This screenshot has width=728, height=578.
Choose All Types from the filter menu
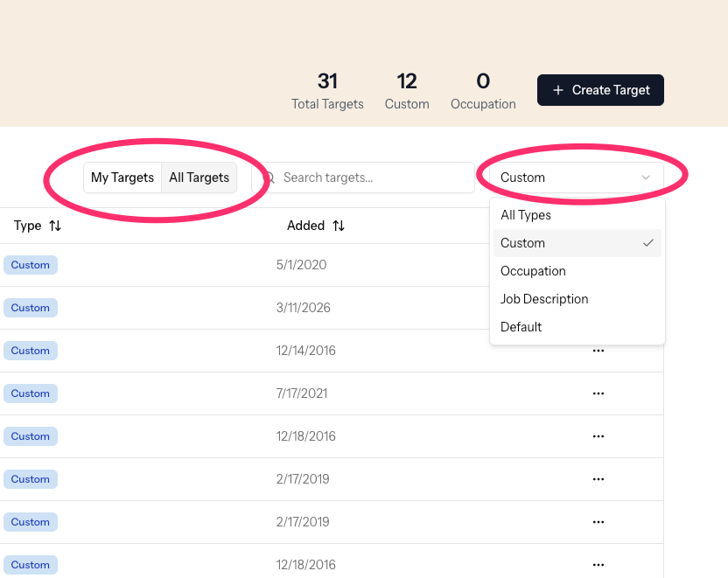[x=577, y=215]
